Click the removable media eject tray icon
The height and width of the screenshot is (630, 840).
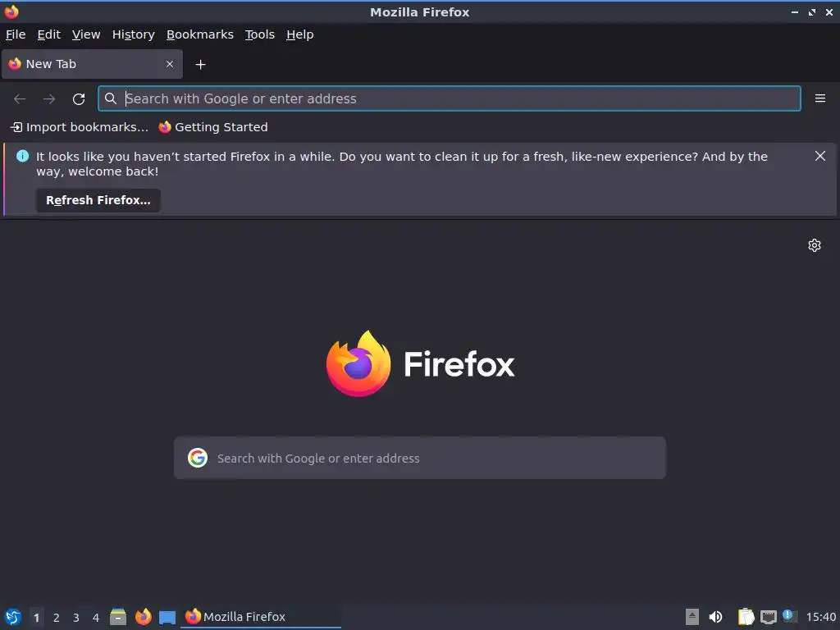(x=692, y=617)
